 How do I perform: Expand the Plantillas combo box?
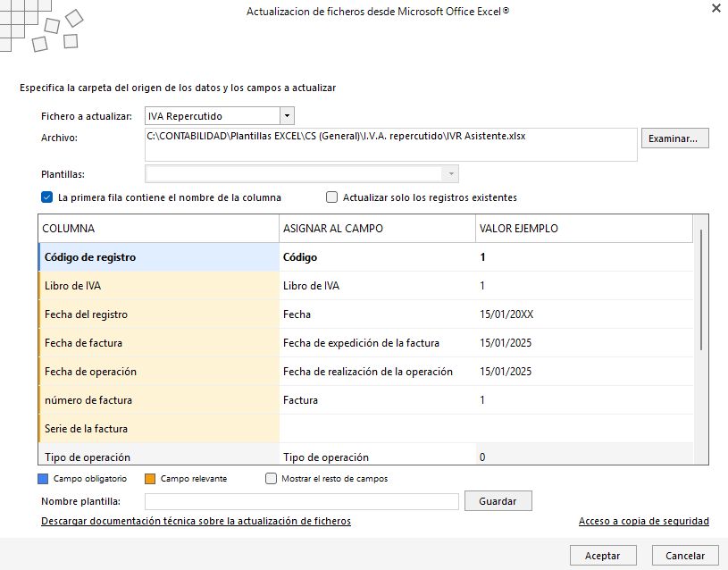pyautogui.click(x=451, y=174)
